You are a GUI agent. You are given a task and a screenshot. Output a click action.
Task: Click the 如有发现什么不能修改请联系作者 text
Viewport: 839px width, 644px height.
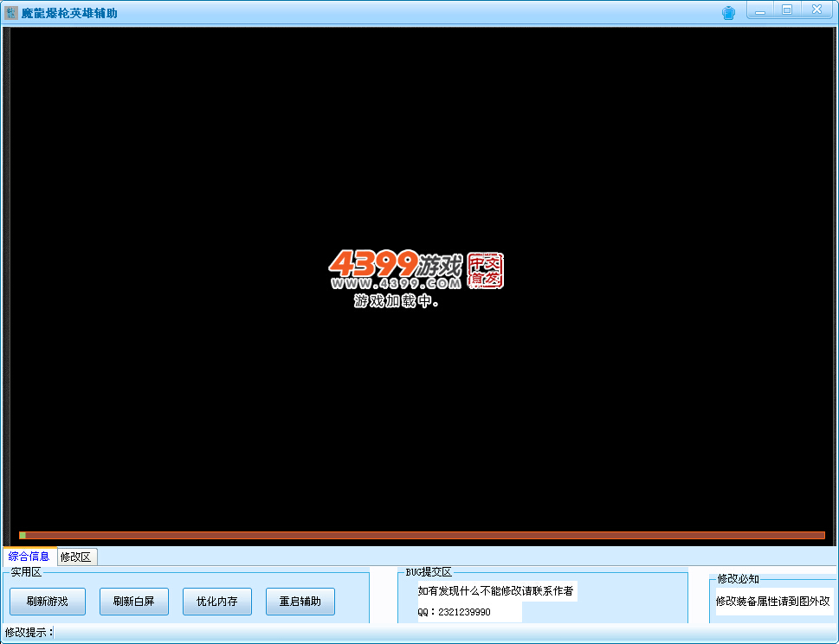(x=495, y=590)
